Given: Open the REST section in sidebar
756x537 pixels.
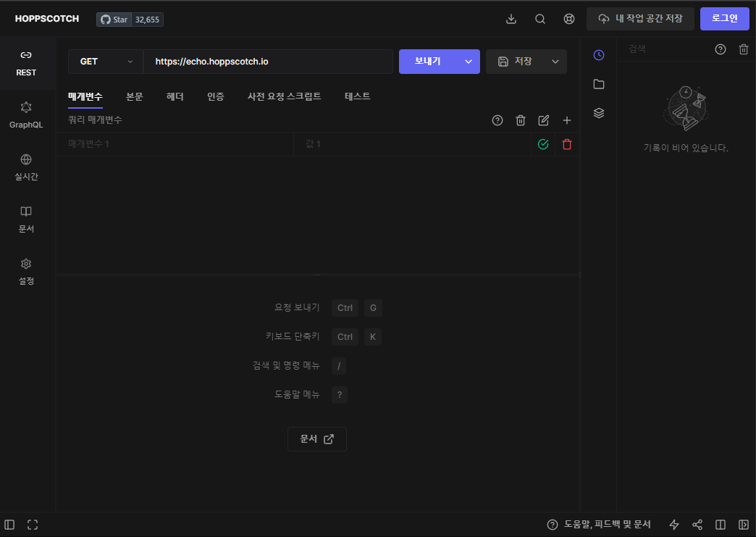Looking at the screenshot, I should coord(26,63).
